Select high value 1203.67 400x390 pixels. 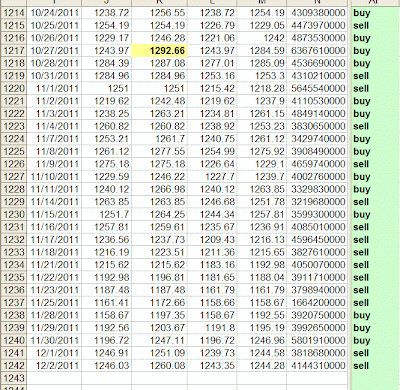pos(160,328)
